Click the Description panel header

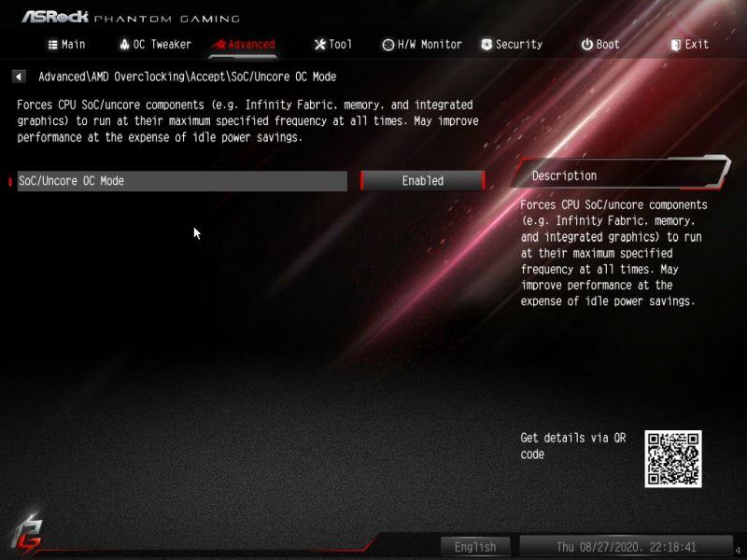(x=619, y=175)
